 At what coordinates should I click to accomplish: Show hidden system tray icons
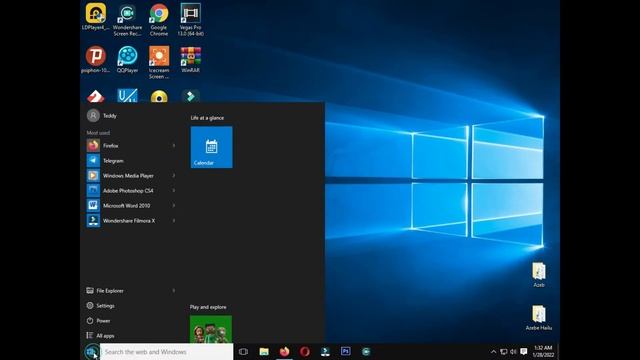pos(493,352)
